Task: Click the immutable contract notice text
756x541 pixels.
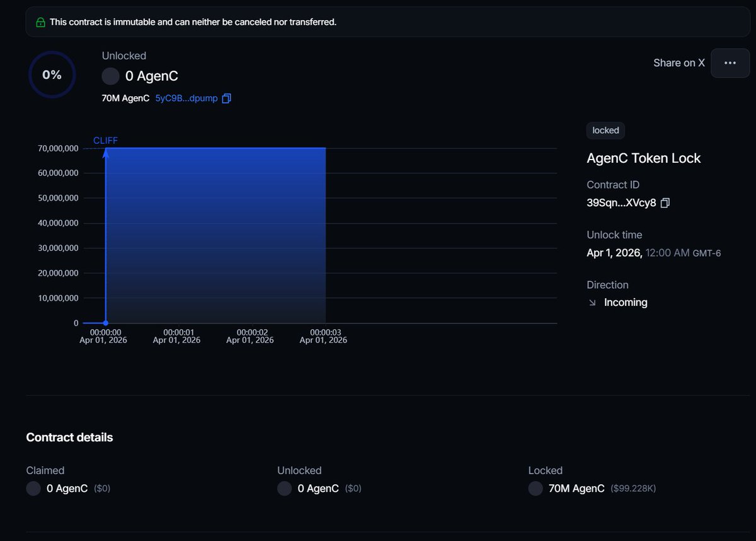Action: tap(193, 22)
